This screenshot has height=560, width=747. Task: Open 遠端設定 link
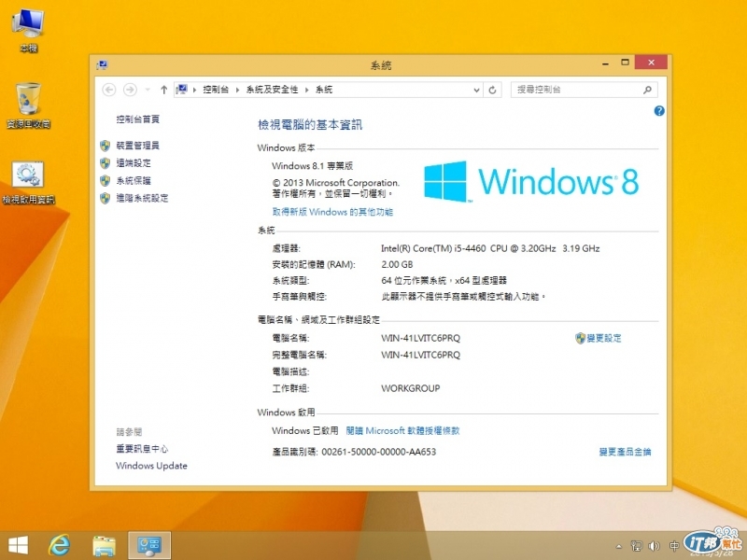134,162
